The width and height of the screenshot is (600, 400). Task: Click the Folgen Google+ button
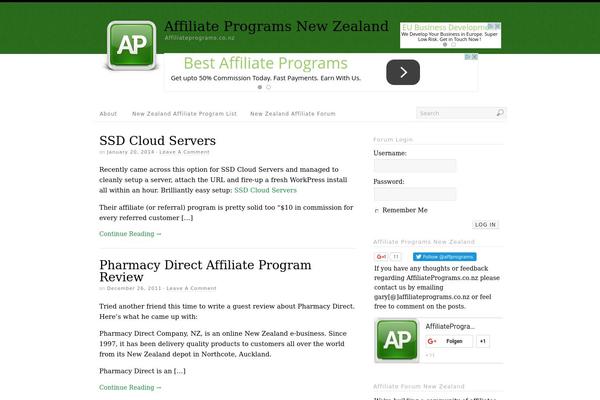449,341
